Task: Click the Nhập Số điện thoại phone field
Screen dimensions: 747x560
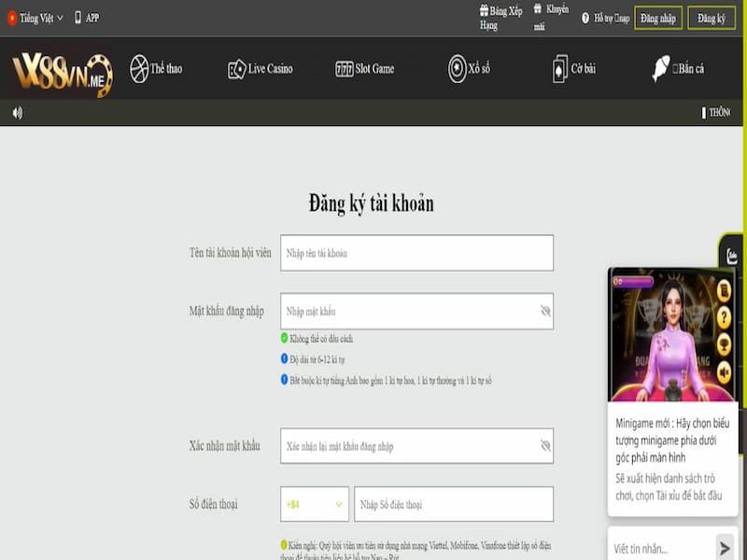Action: click(453, 504)
